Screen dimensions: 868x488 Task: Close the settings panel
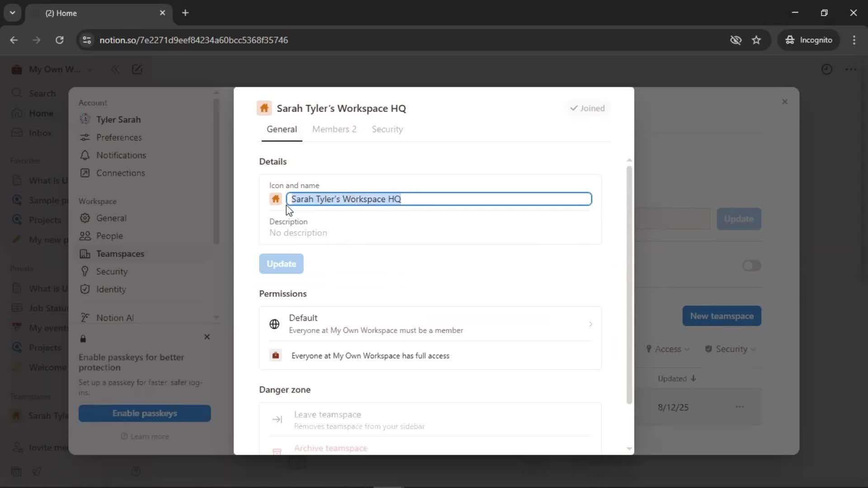pyautogui.click(x=785, y=102)
